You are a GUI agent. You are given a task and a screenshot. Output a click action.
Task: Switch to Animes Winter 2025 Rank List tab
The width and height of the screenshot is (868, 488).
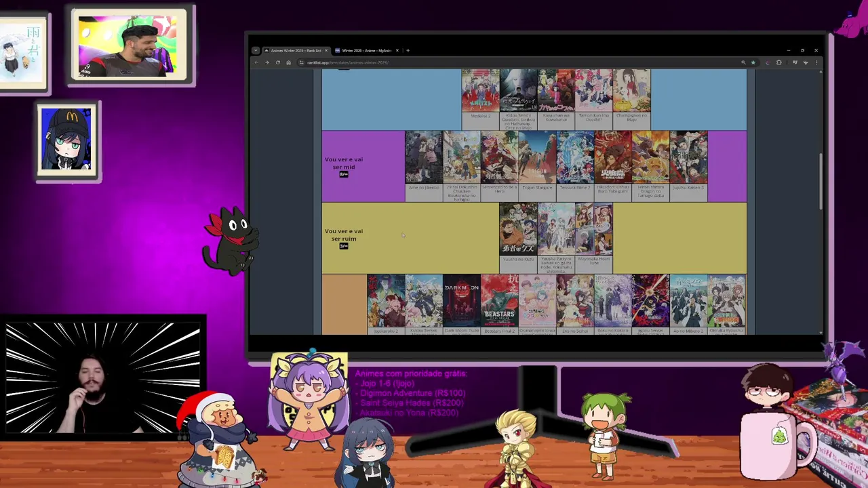coord(296,50)
